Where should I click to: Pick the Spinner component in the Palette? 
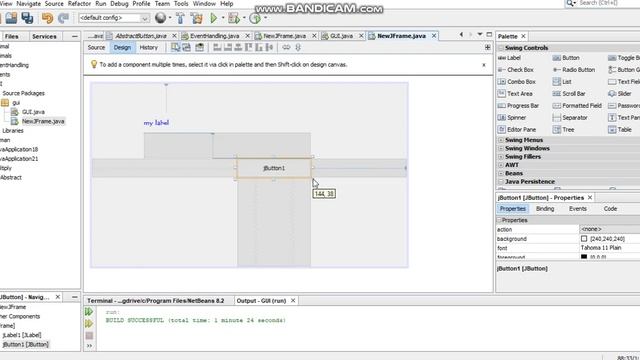click(512, 118)
